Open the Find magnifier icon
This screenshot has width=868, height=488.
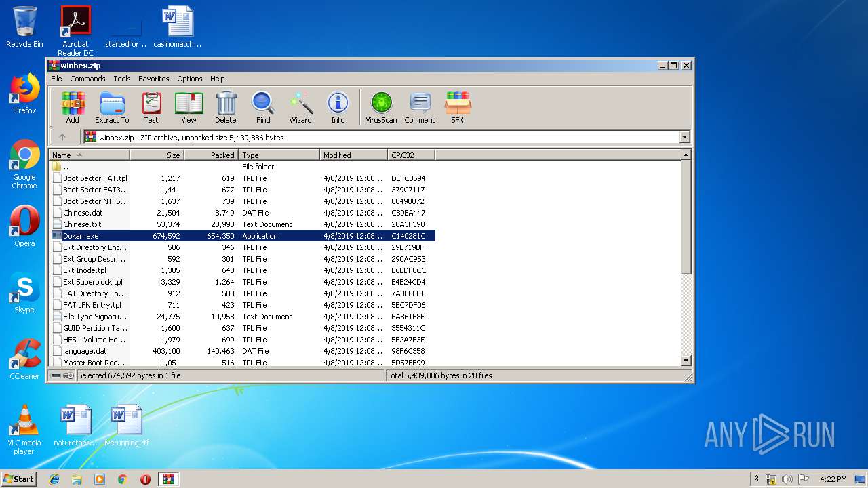point(263,108)
